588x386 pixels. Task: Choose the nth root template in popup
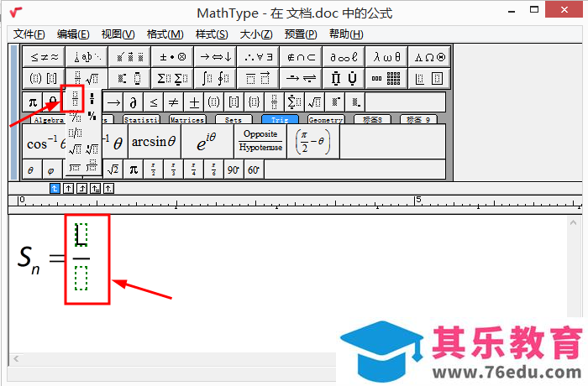92,149
